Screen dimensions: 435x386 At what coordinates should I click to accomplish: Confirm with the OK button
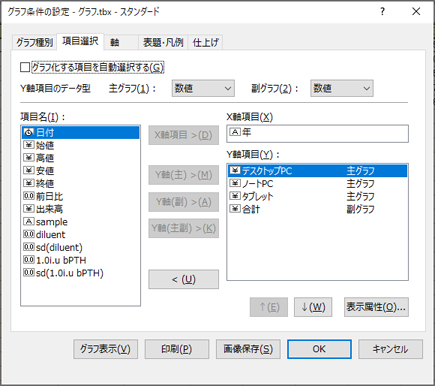click(319, 349)
